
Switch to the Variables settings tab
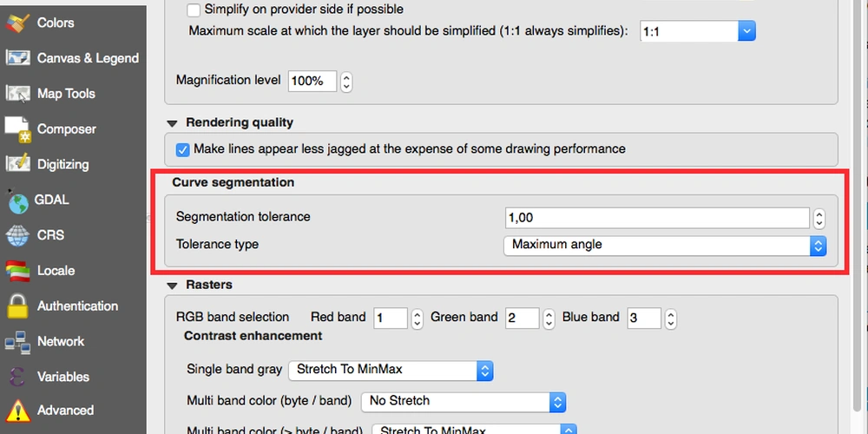[x=62, y=377]
